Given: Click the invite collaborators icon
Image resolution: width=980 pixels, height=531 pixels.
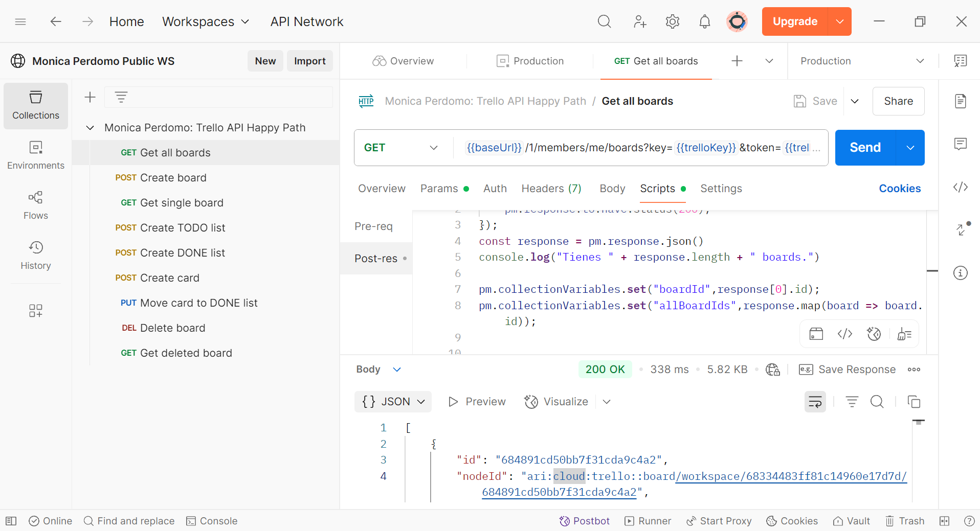Looking at the screenshot, I should tap(639, 21).
